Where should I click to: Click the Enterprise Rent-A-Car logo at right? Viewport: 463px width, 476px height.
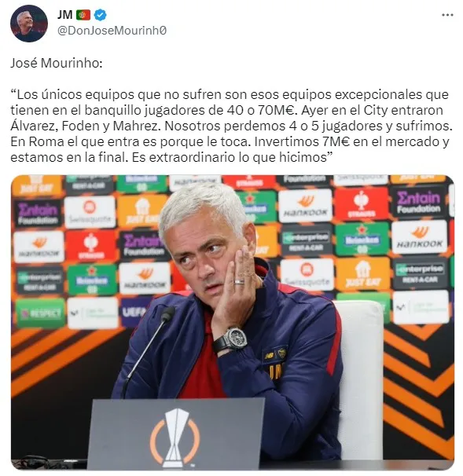coord(421,273)
